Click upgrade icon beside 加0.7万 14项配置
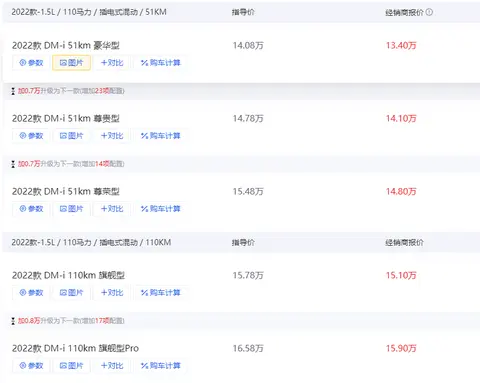Screen dimensions: 480x383 tap(13, 164)
